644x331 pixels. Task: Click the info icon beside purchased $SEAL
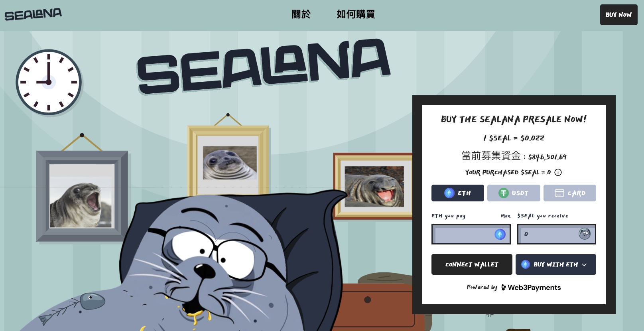point(558,172)
